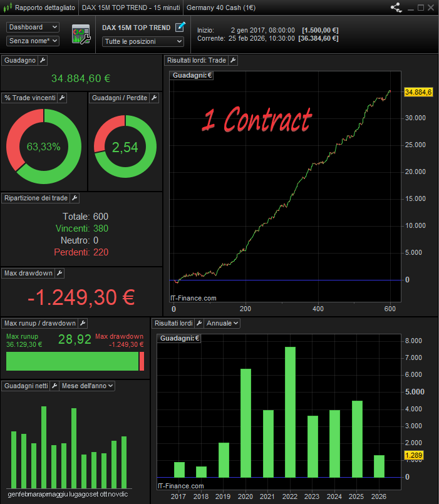439x504 pixels.
Task: Open wrench settings for Max runup / drawdown
Action: 83,324
